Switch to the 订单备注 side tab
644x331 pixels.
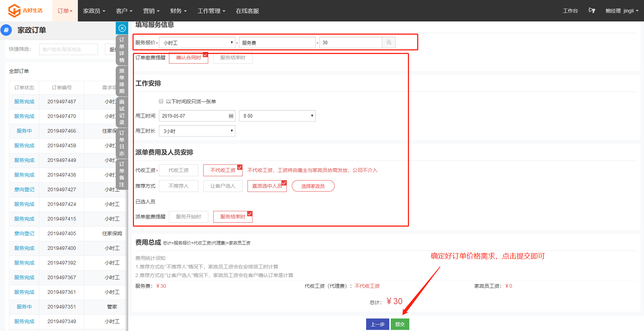point(122,174)
